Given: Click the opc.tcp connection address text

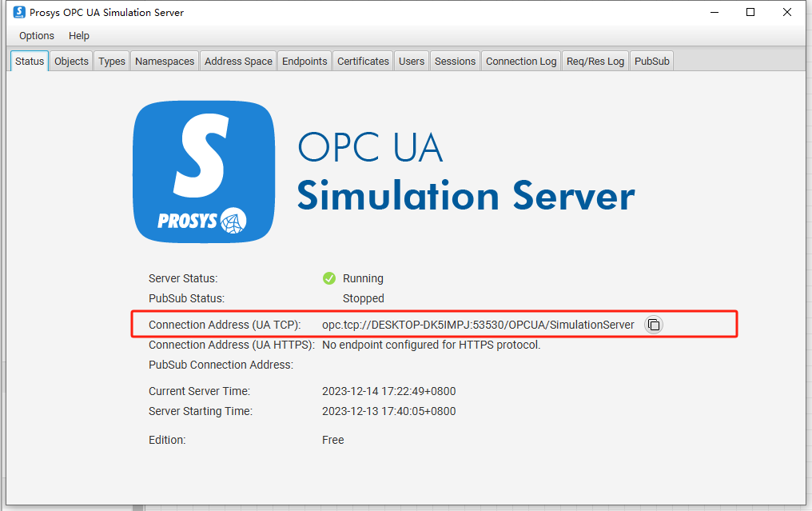Looking at the screenshot, I should pyautogui.click(x=478, y=325).
